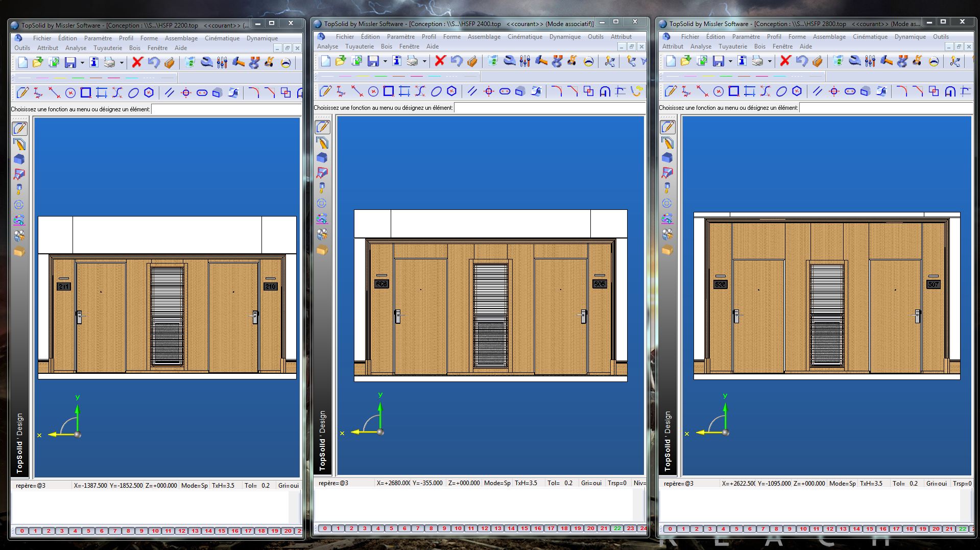This screenshot has height=550, width=980.
Task: Open the blue info icon in HSFP 2200 window
Action: click(x=93, y=62)
